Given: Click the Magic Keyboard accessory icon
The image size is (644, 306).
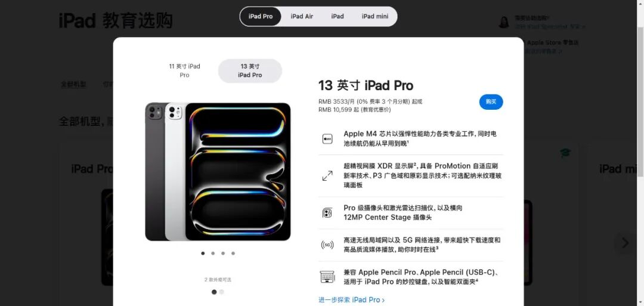Looking at the screenshot, I should (x=327, y=277).
